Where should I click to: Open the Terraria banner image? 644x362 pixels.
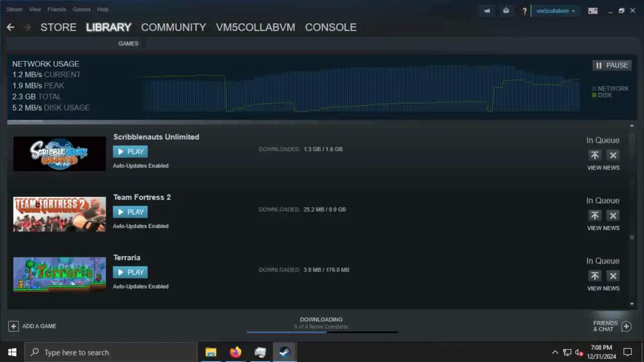pos(59,275)
